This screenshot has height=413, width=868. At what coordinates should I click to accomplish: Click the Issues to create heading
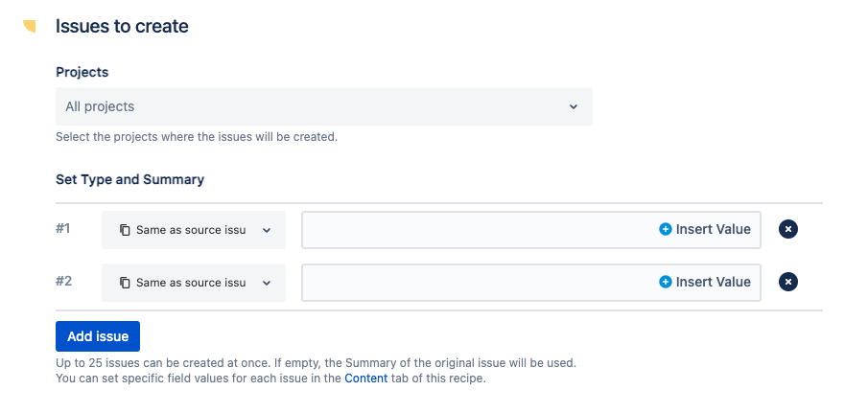click(122, 26)
